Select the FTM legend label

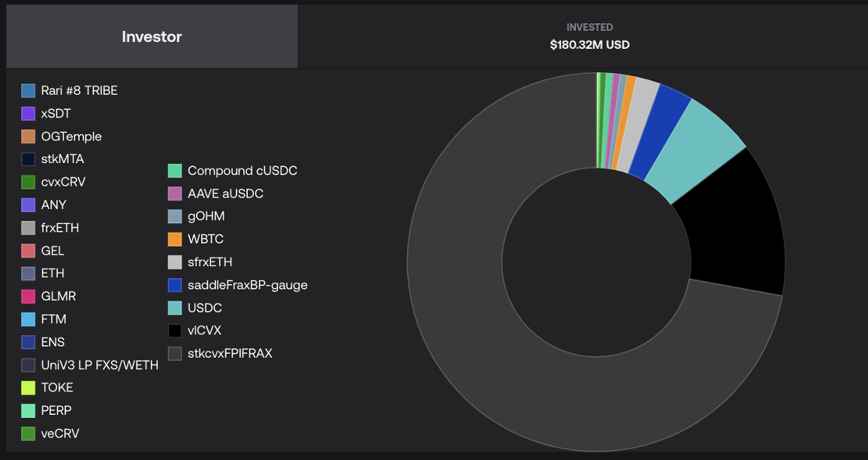pyautogui.click(x=53, y=319)
